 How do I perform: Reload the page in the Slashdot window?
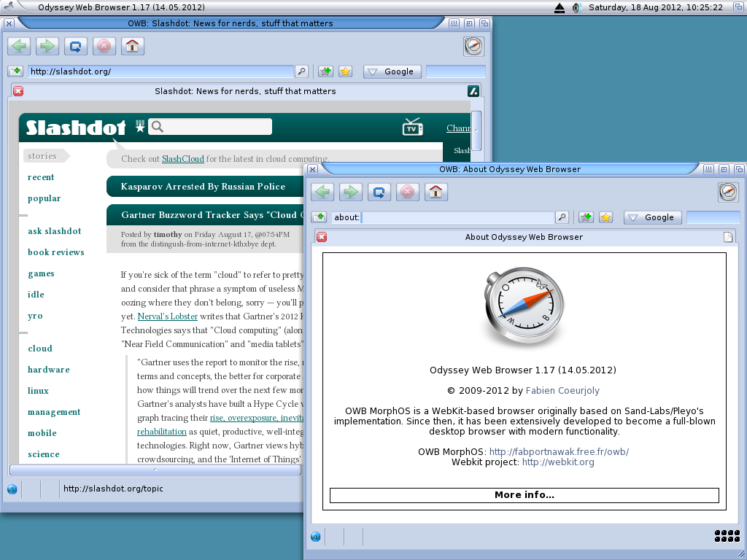[x=76, y=46]
